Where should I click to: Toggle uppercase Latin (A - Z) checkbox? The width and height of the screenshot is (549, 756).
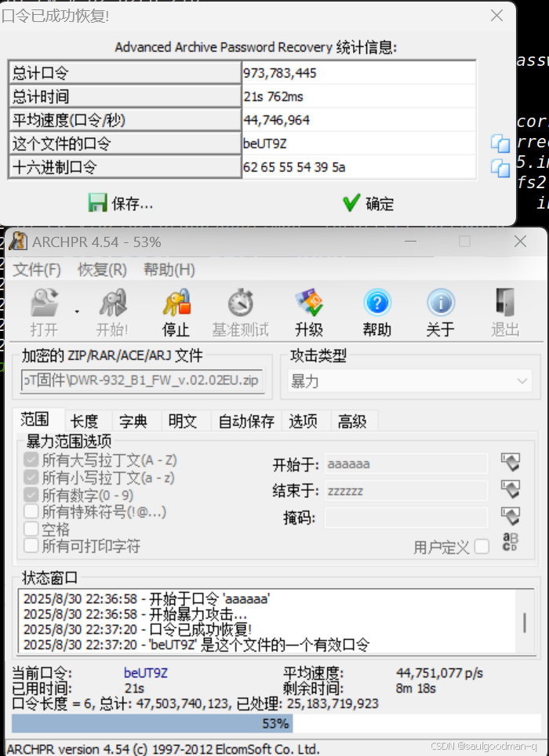pos(31,460)
